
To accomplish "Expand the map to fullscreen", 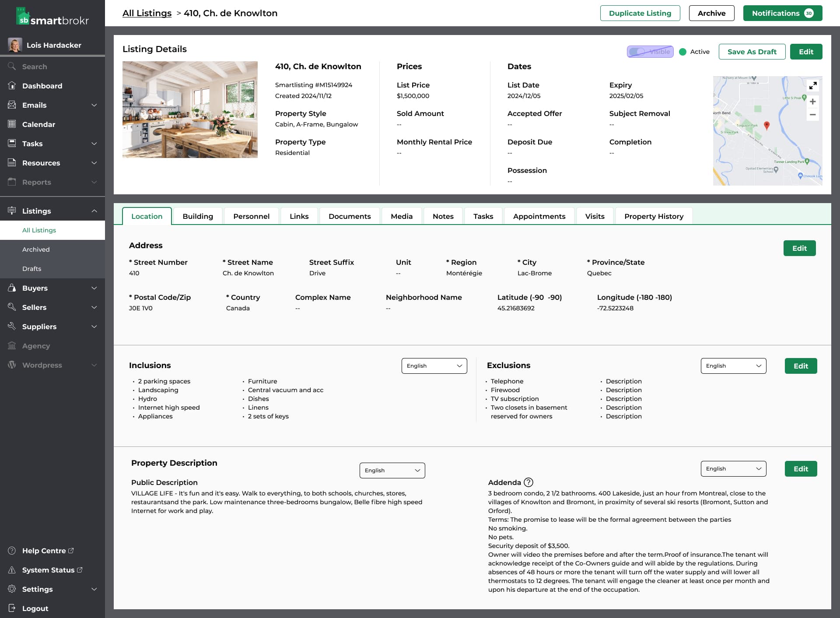I will point(813,85).
